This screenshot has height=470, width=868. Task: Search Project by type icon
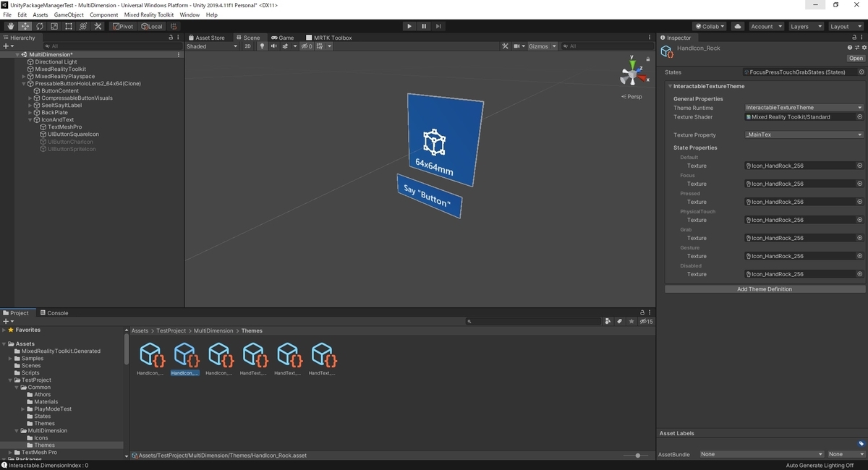point(608,321)
